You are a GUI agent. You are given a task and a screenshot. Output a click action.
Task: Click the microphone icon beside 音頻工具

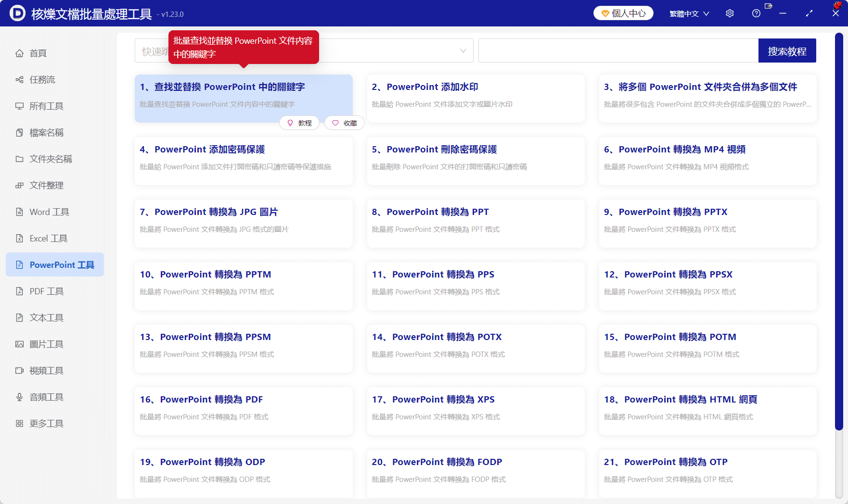(x=19, y=397)
